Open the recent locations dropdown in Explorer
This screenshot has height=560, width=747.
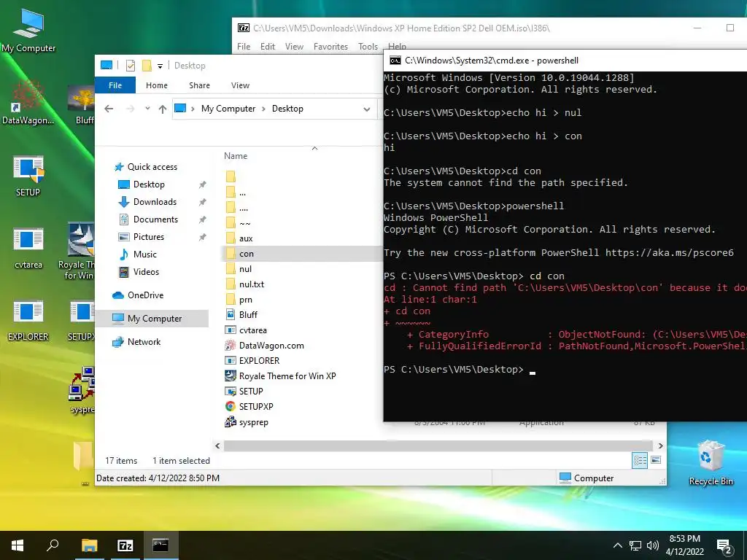(x=147, y=109)
